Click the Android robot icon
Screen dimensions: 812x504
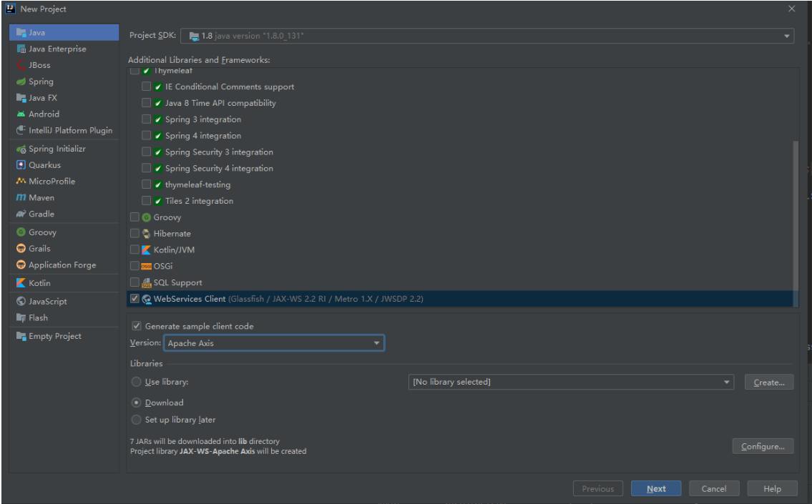pos(21,114)
